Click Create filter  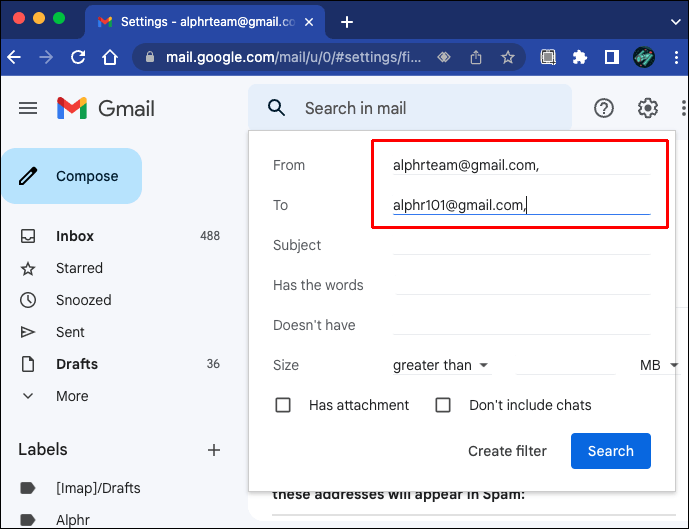click(507, 451)
